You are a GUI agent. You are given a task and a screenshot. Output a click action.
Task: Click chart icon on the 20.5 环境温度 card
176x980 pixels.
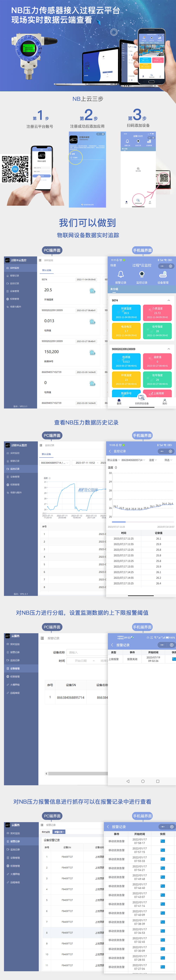tap(92, 291)
